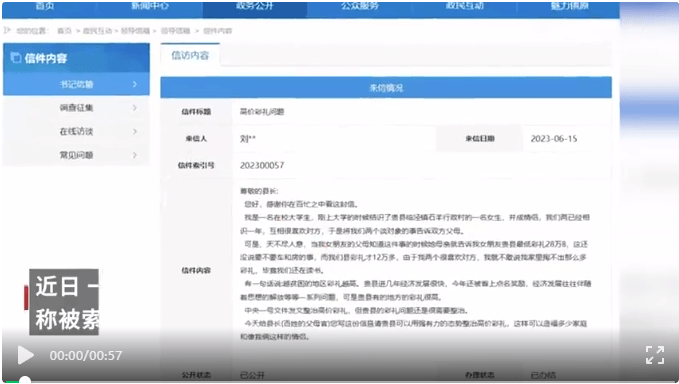Screen dimensions: 679x384
Task: Click the 来信情况 blue section header
Action: pyautogui.click(x=386, y=87)
